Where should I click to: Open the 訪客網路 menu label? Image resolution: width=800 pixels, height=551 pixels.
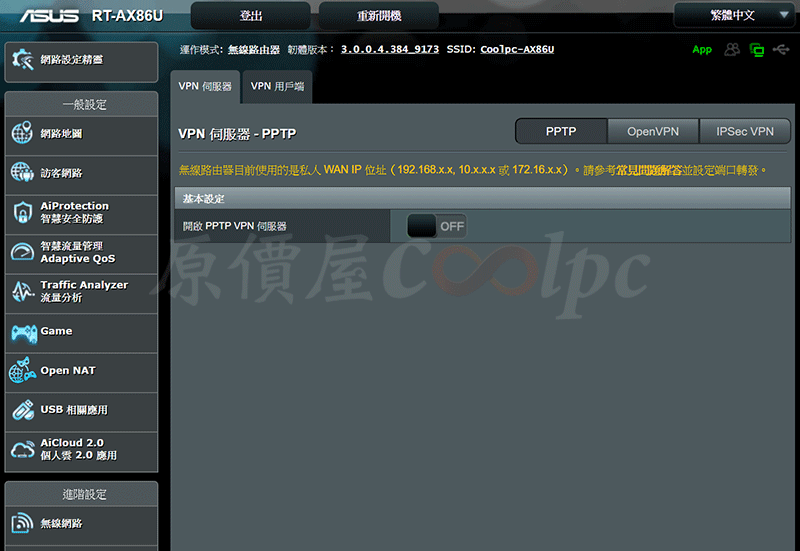[x=62, y=173]
